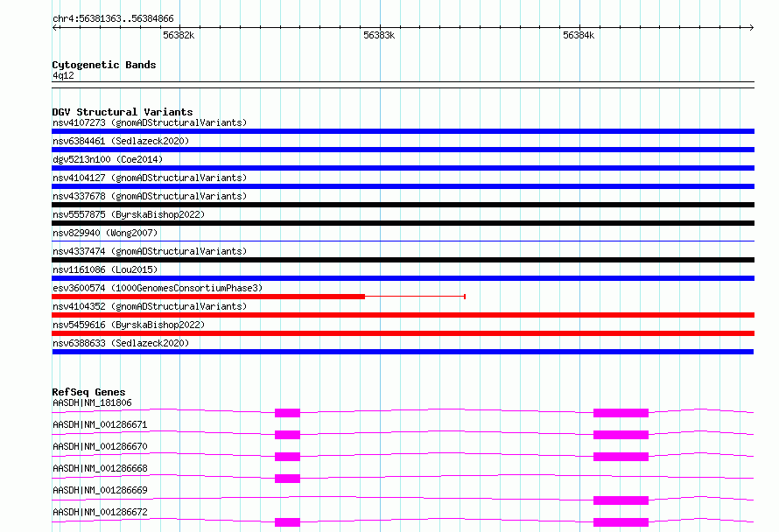Open the nsv4337474 gnomAD variant label
Screen dimensions: 779x532
pyautogui.click(x=150, y=251)
